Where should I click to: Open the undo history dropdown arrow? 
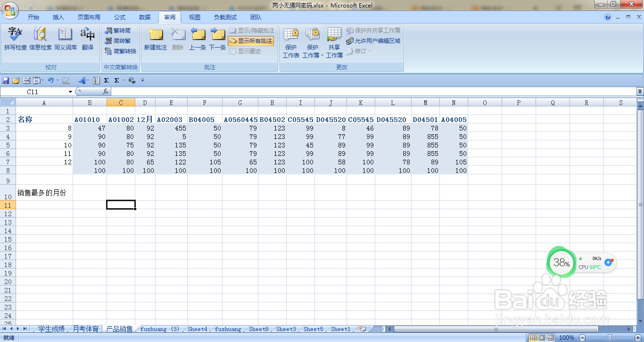[x=57, y=81]
